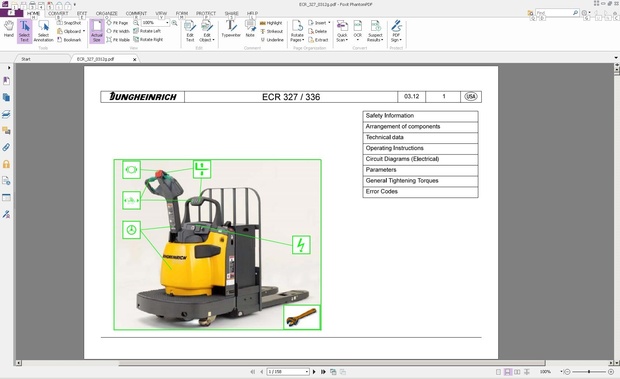Choose the Select Annotation tool
This screenshot has width=620, height=379.
click(43, 30)
